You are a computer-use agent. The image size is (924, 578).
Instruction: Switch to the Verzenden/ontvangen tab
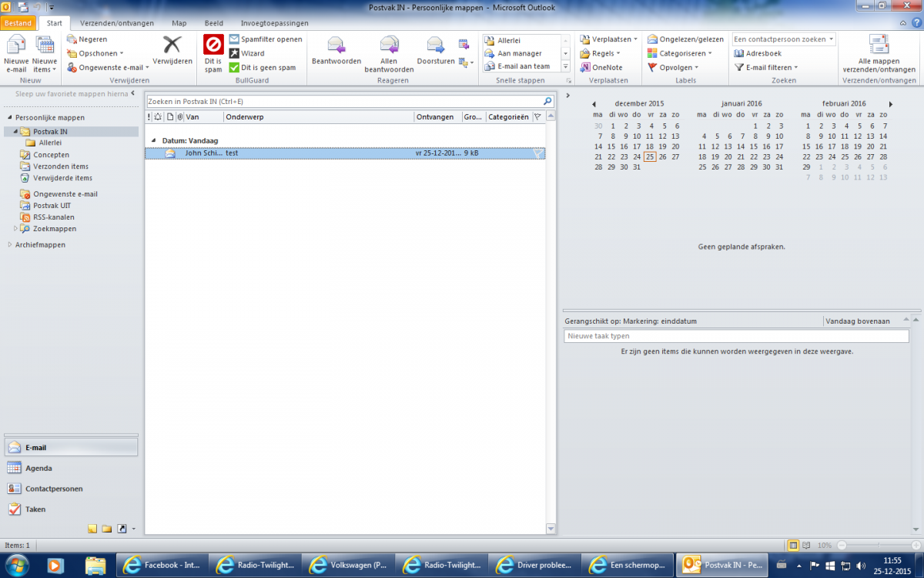click(117, 23)
